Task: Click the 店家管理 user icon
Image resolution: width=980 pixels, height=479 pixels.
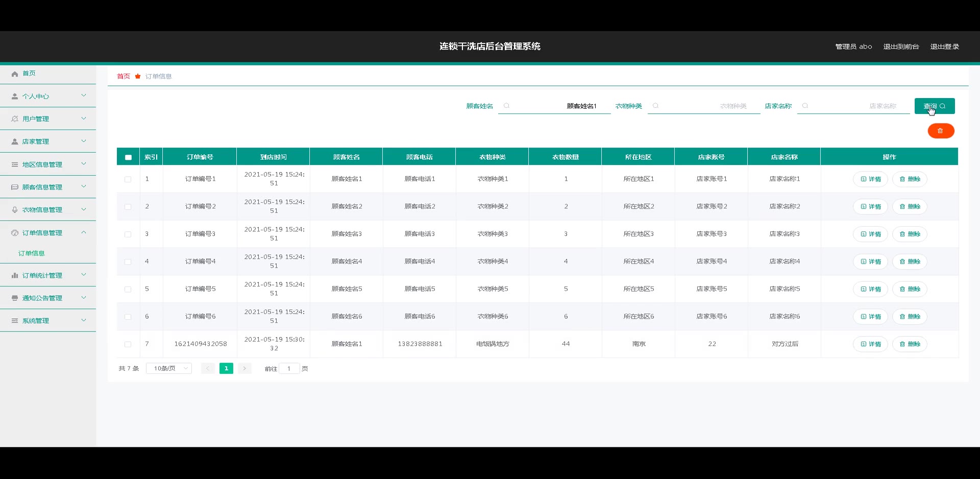Action: [x=15, y=142]
